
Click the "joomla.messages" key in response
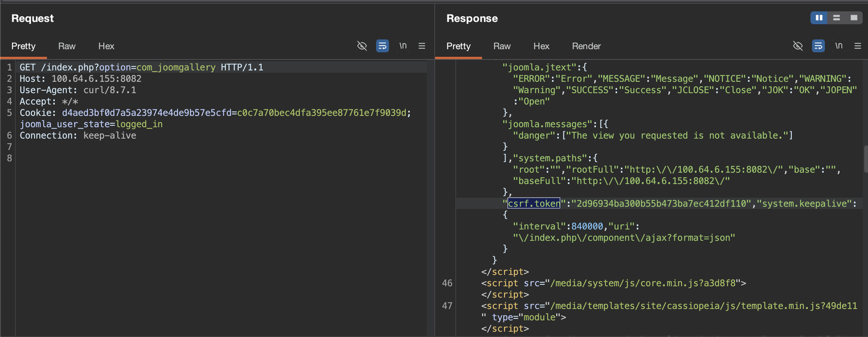coord(547,124)
